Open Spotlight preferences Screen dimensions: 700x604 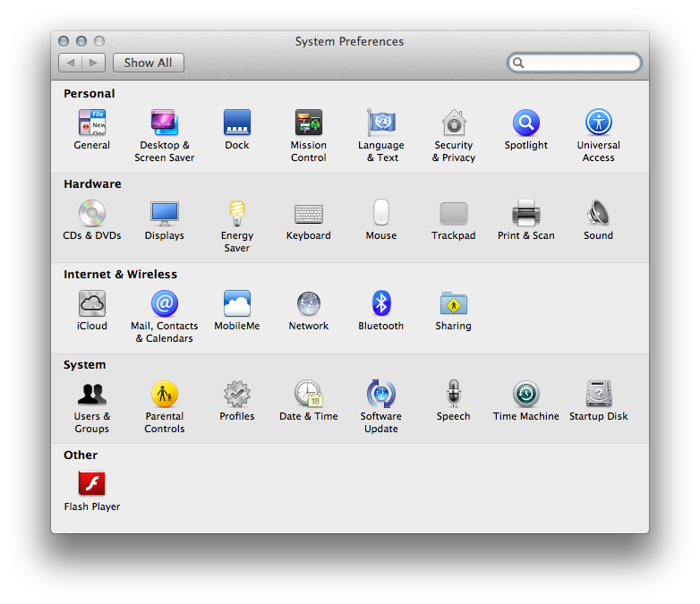tap(525, 123)
